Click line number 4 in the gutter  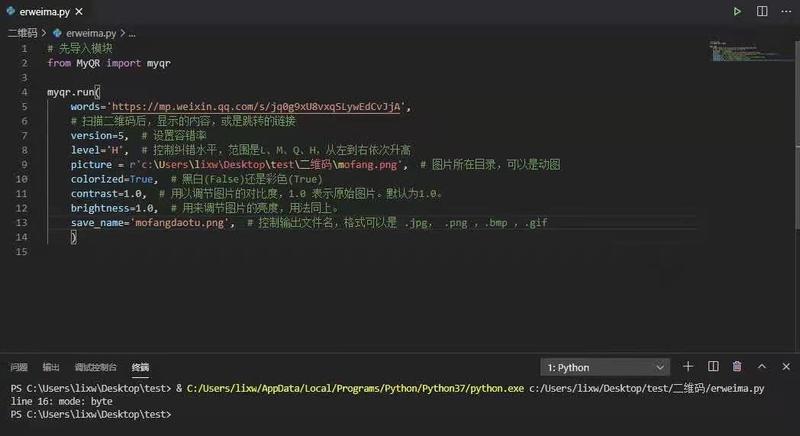tap(24, 92)
